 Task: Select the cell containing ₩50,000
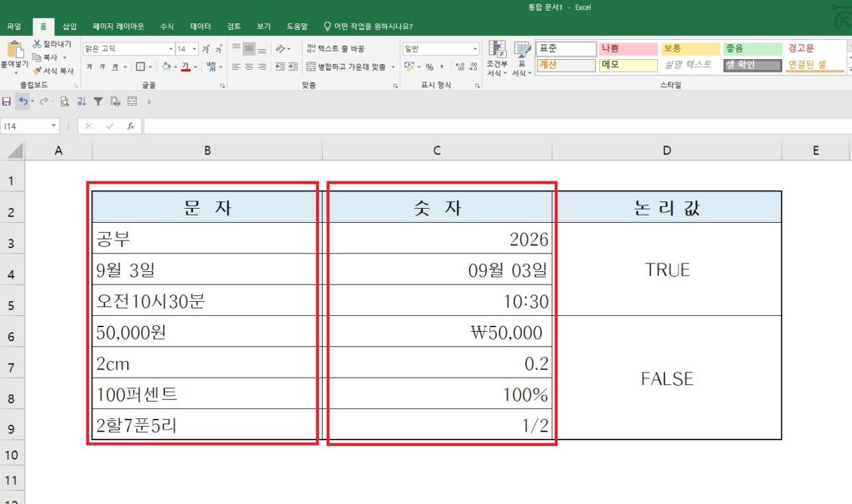click(438, 331)
